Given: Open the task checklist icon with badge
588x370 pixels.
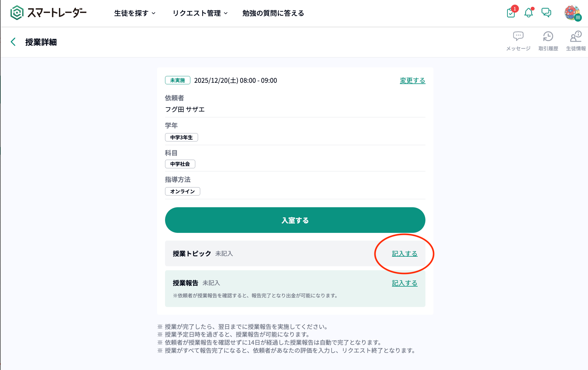Looking at the screenshot, I should [511, 13].
